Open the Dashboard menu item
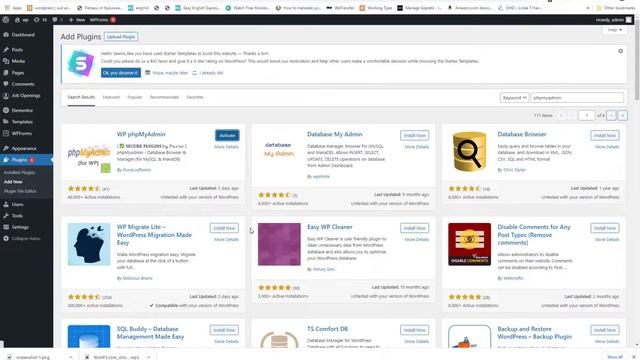The width and height of the screenshot is (640, 360). pos(23,35)
